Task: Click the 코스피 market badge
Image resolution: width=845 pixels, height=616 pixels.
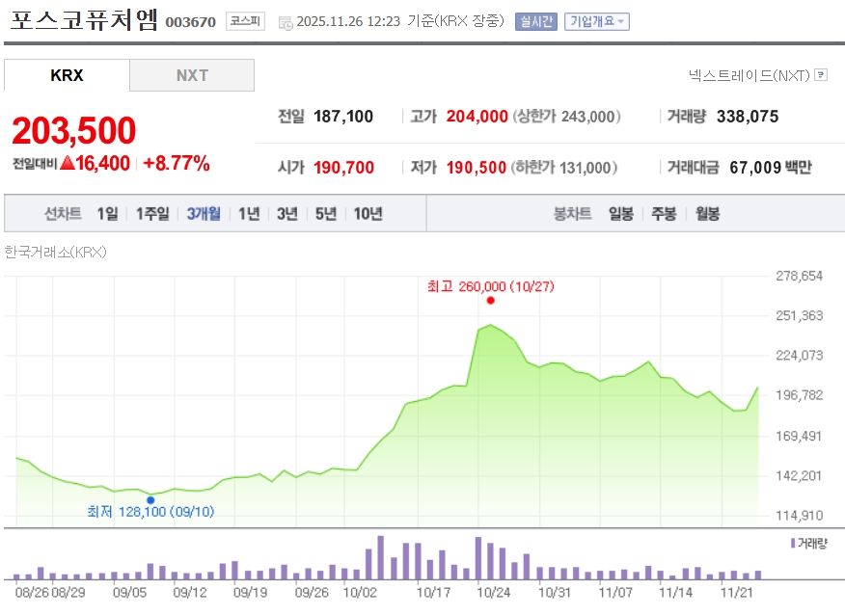Action: click(x=244, y=21)
